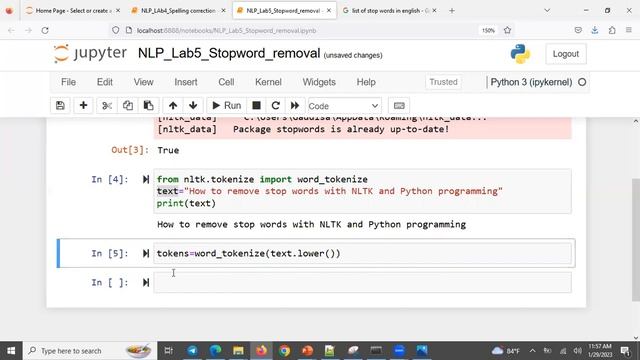This screenshot has height=360, width=640.
Task: Click the Python 3 (ipykernel) indicator
Action: [x=538, y=82]
